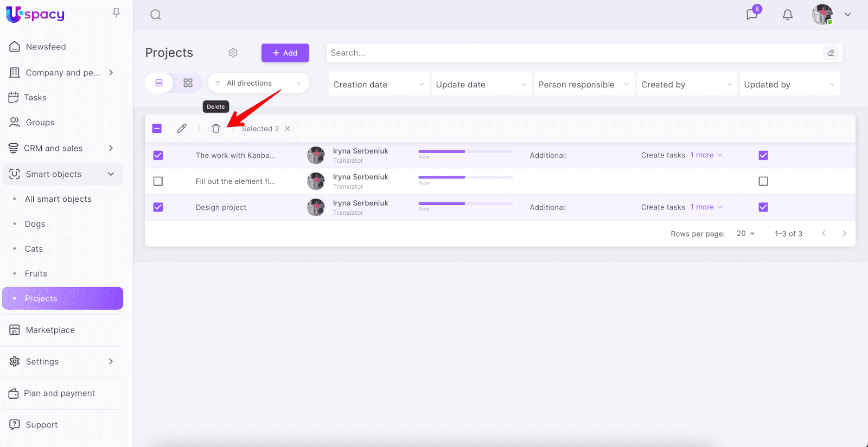Open the chat messages icon
868x447 pixels.
point(752,15)
